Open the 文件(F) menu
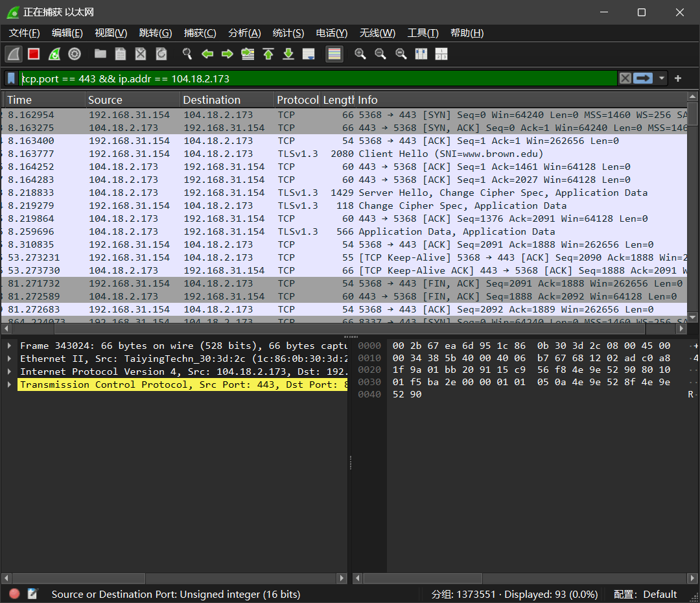700x603 pixels. pyautogui.click(x=24, y=33)
